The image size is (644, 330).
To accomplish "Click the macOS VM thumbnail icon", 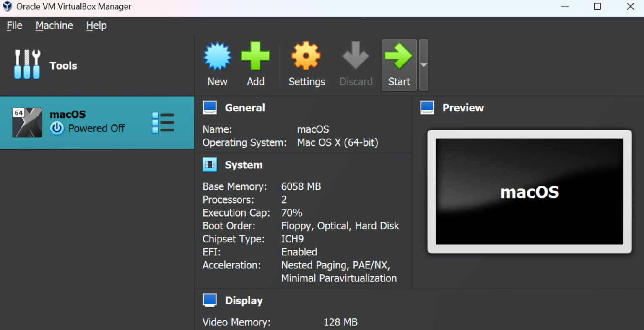I will coord(27,122).
